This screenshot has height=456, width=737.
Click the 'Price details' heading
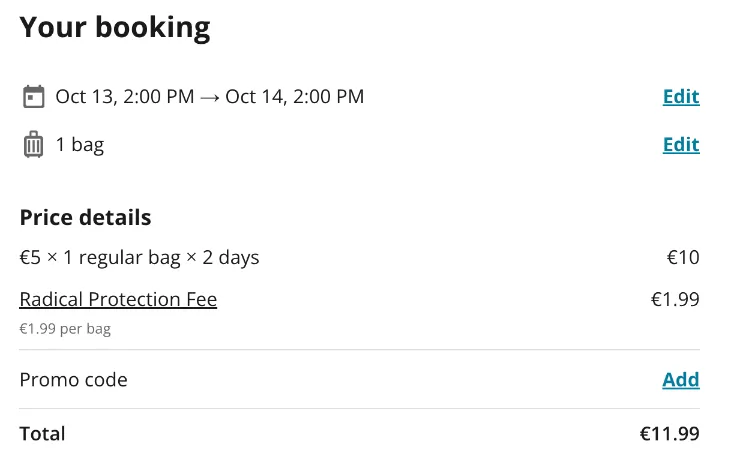click(85, 218)
